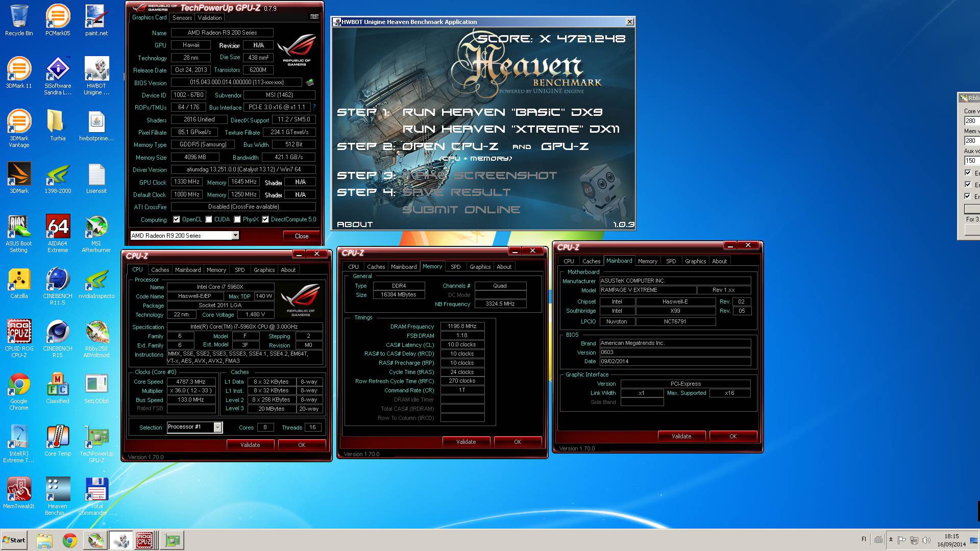Viewport: 980px width, 551px height.
Task: Open the Lisenssit text file
Action: [x=96, y=178]
